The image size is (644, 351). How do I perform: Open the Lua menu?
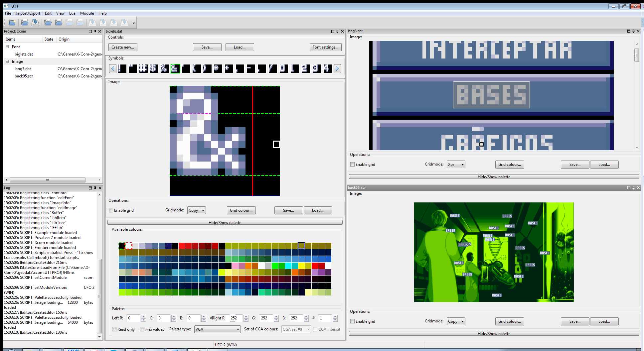pyautogui.click(x=72, y=13)
